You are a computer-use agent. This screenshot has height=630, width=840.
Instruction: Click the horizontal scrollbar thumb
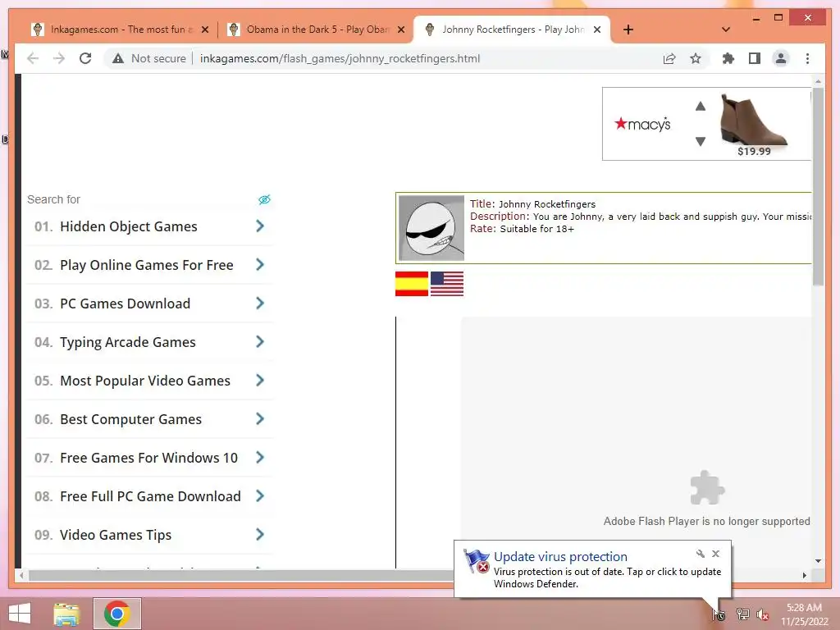(241, 575)
